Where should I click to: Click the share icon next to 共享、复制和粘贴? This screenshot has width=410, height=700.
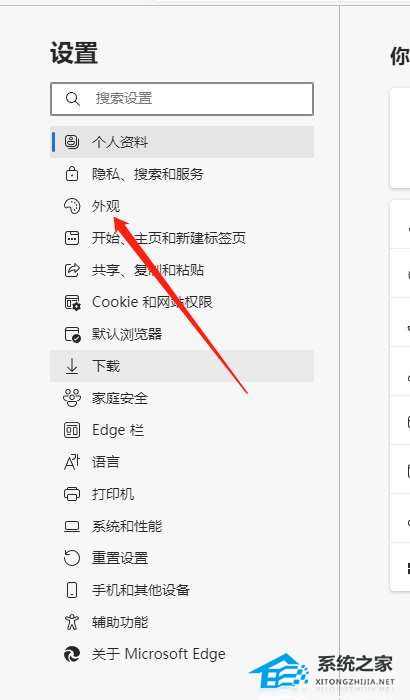[x=71, y=270]
